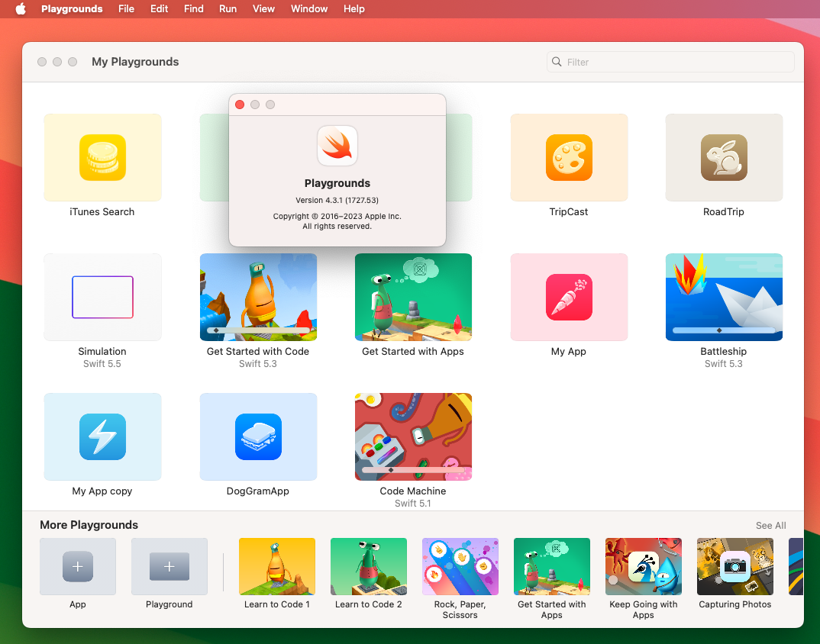Click the Filter magnifying glass icon
The image size is (820, 644).
(557, 62)
